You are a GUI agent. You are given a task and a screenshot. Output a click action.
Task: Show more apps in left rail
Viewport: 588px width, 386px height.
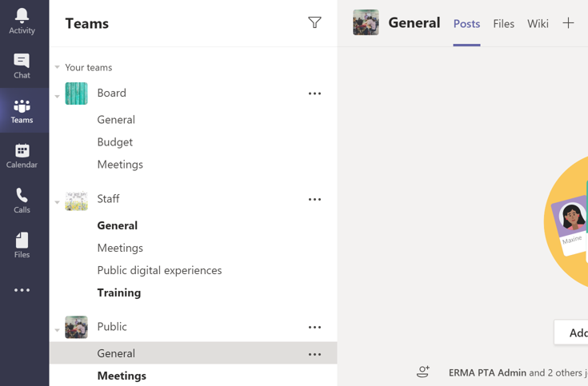[x=22, y=290]
